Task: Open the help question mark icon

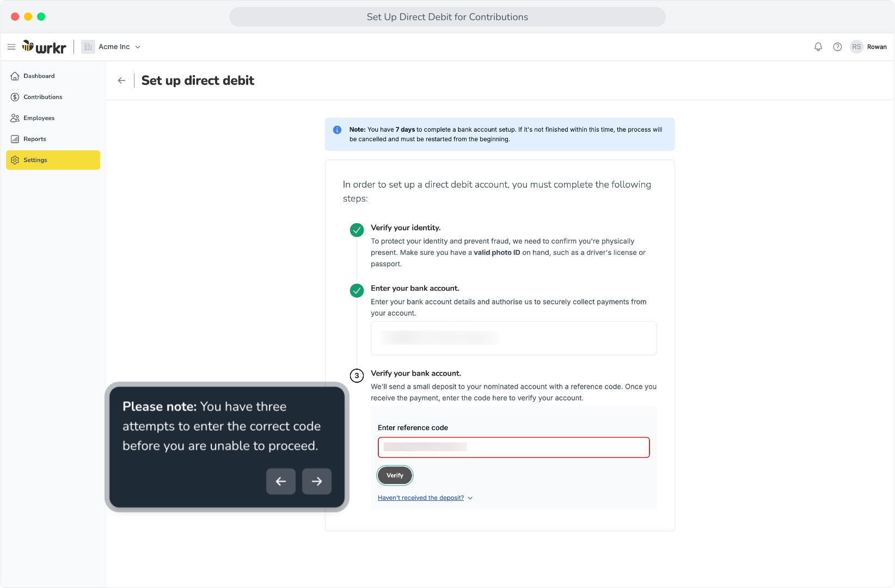Action: tap(837, 47)
